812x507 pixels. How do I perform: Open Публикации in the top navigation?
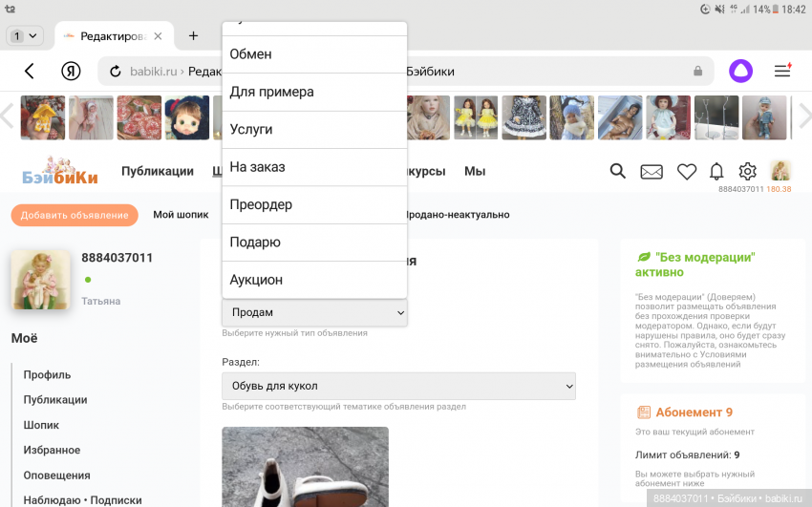tap(158, 172)
